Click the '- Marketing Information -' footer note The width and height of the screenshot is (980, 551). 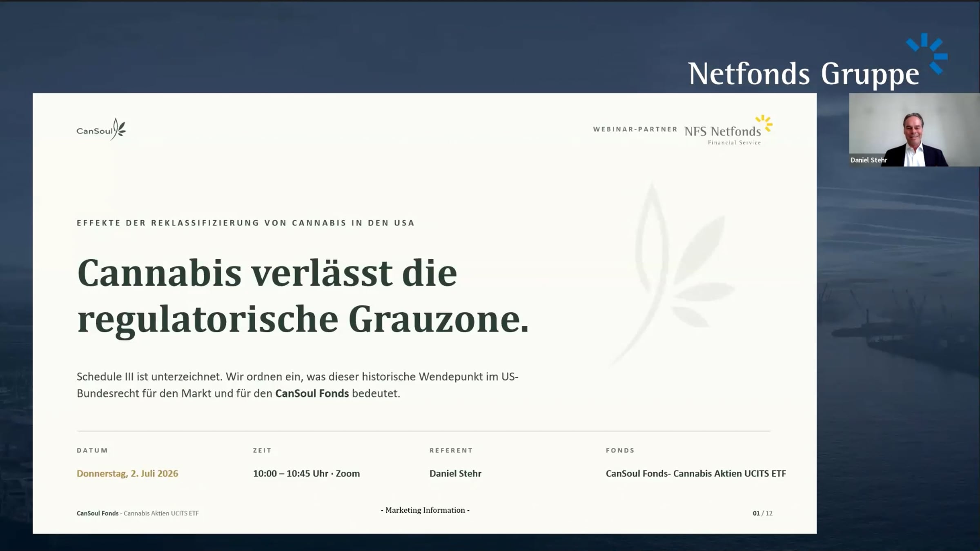pos(425,510)
